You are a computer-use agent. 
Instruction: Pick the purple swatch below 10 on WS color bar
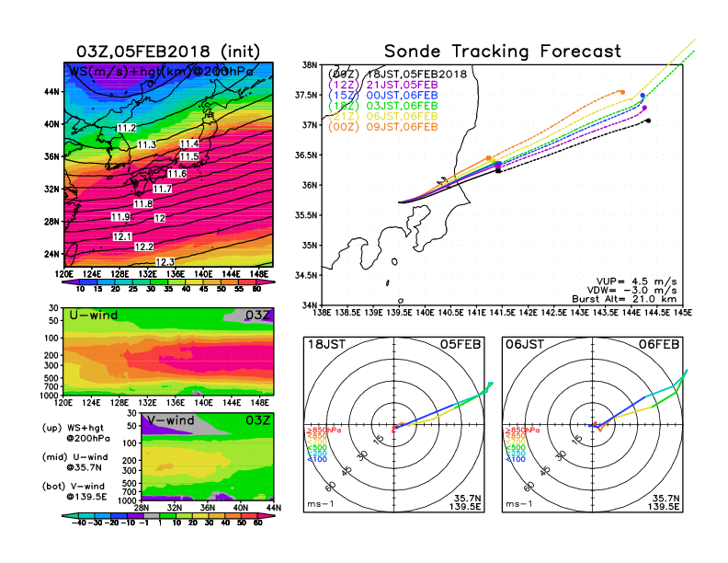coord(71,281)
